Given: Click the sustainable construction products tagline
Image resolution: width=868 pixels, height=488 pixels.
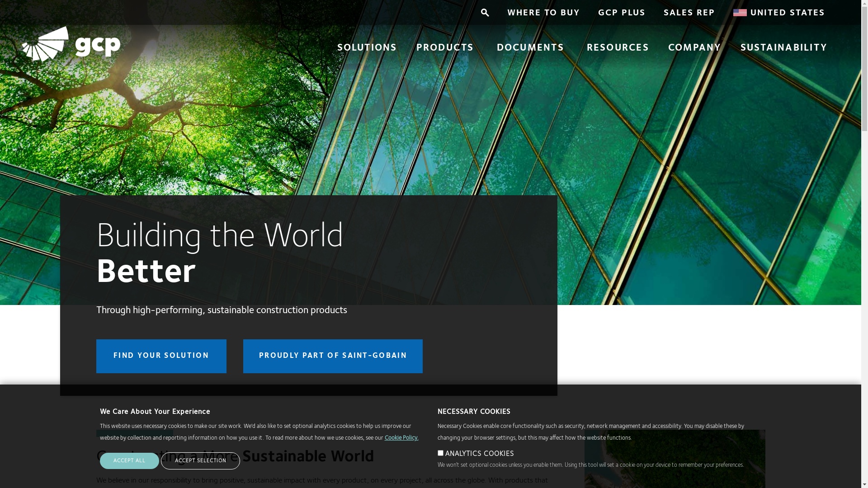Looking at the screenshot, I should 222,310.
